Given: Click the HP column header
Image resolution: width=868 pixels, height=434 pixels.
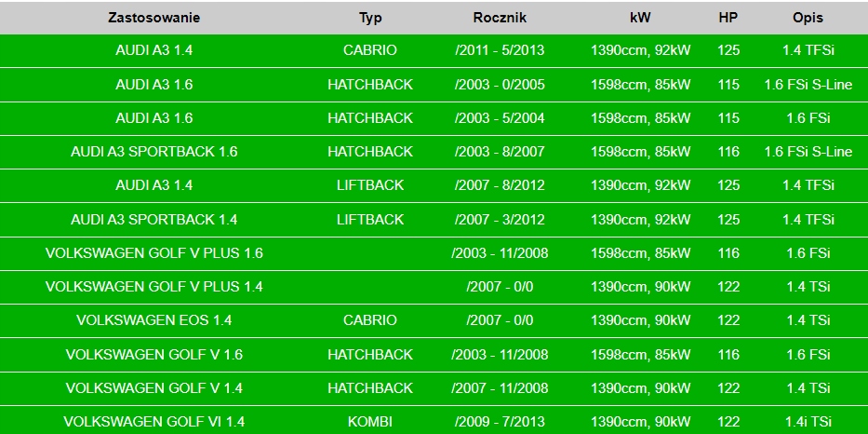Looking at the screenshot, I should point(728,18).
